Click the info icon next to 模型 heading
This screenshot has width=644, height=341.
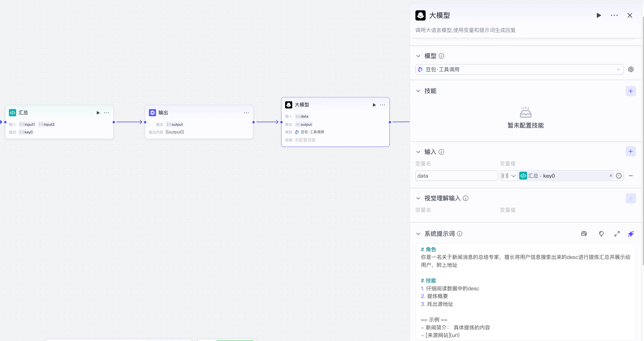[441, 56]
